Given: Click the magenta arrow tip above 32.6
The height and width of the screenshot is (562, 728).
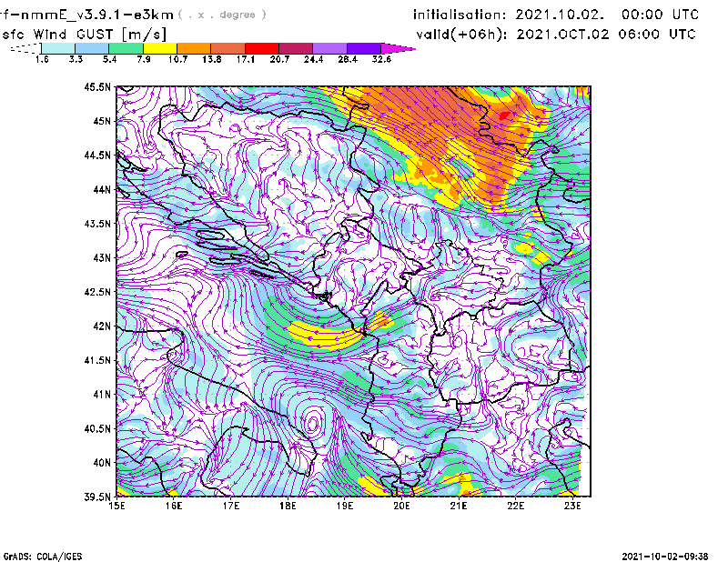Looking at the screenshot, I should (397, 48).
